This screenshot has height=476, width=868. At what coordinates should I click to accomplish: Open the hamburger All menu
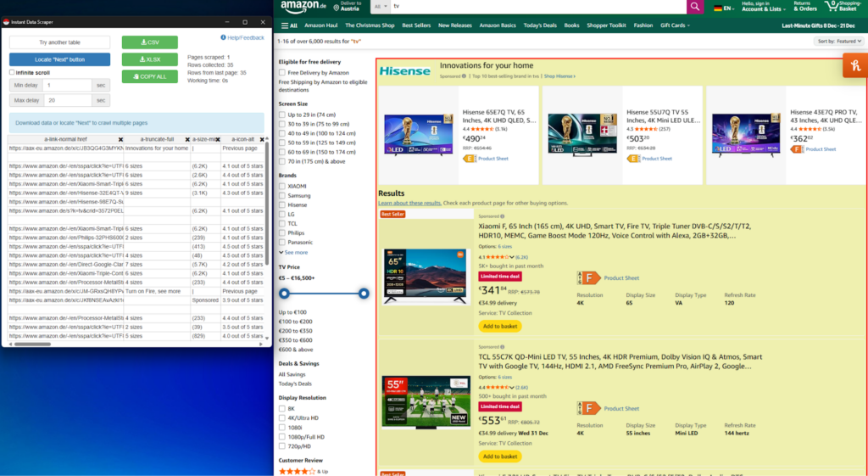[x=285, y=25]
